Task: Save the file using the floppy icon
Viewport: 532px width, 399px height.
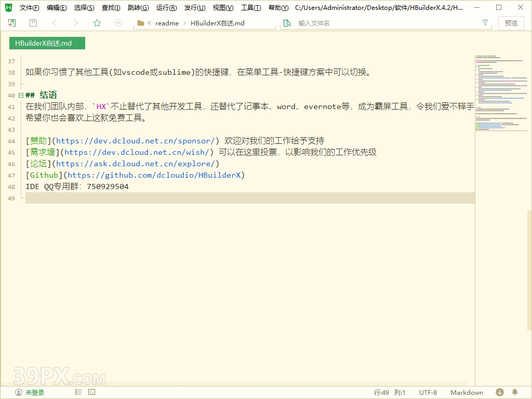Action: coord(33,23)
